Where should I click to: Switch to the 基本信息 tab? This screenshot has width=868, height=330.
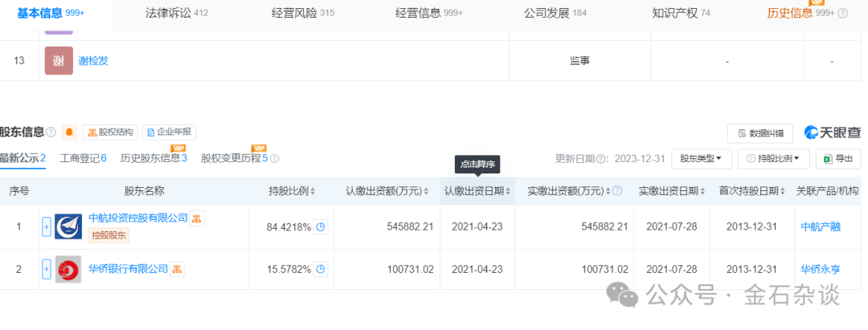(x=51, y=14)
